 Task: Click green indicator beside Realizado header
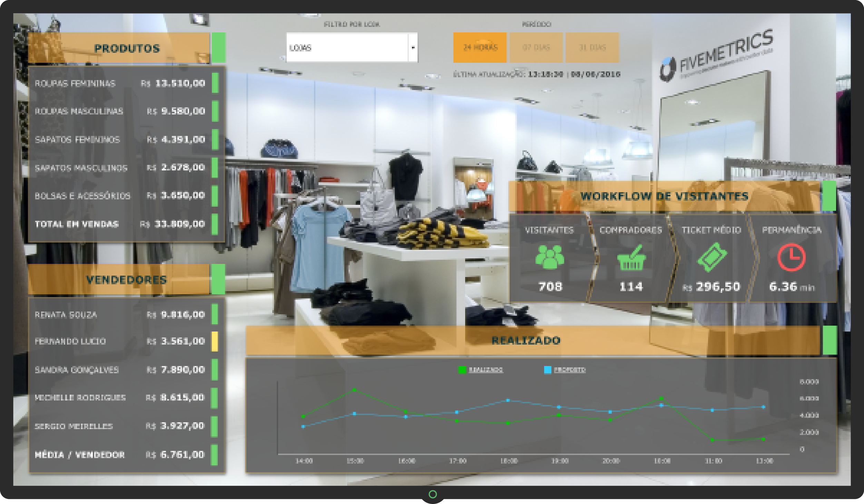(x=830, y=340)
